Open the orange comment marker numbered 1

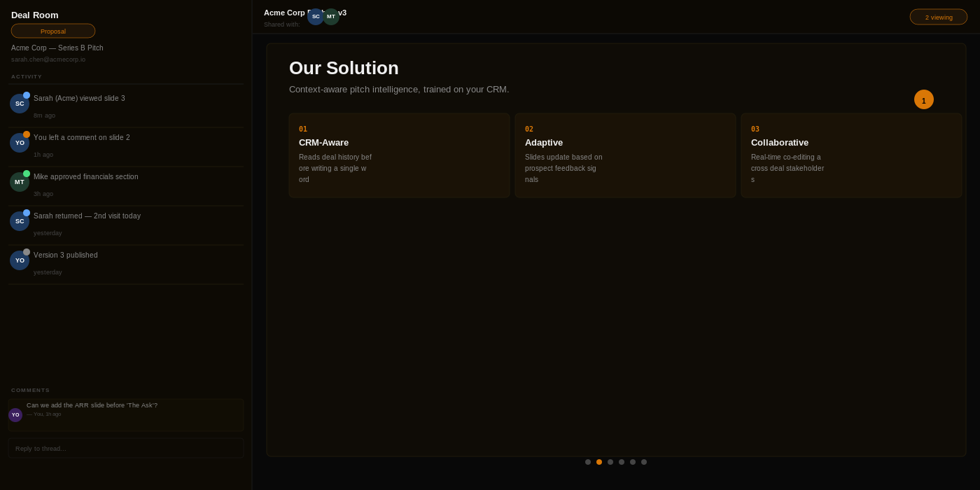(924, 99)
